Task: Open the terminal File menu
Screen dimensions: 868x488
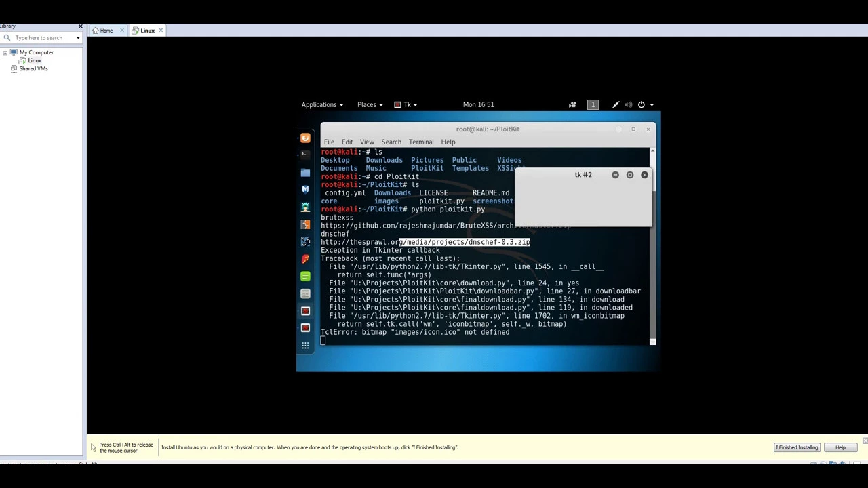Action: point(329,142)
